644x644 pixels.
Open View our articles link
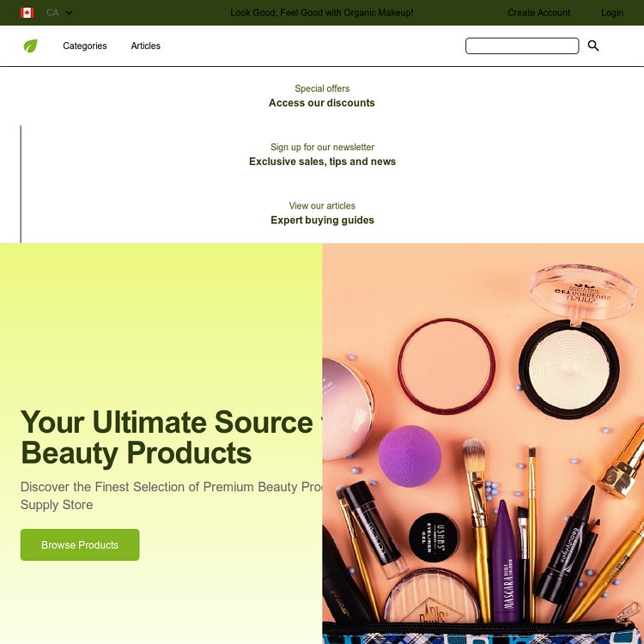[x=322, y=206]
